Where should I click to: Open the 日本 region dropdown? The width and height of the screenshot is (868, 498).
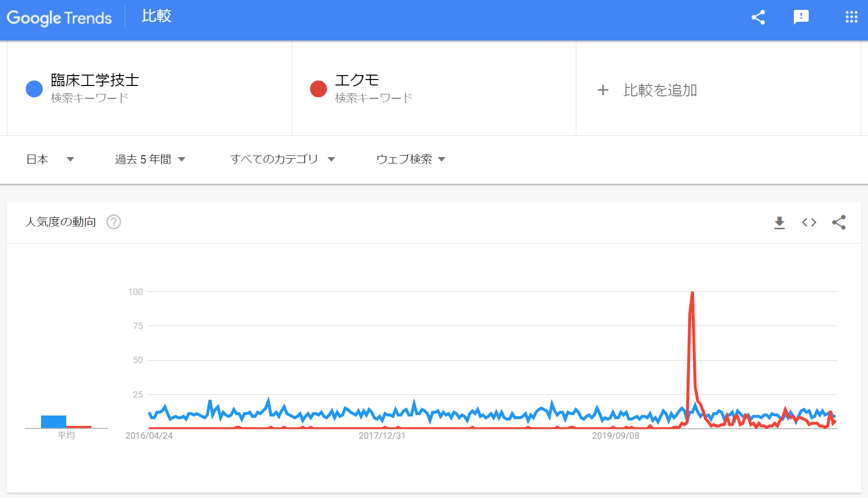tap(50, 159)
